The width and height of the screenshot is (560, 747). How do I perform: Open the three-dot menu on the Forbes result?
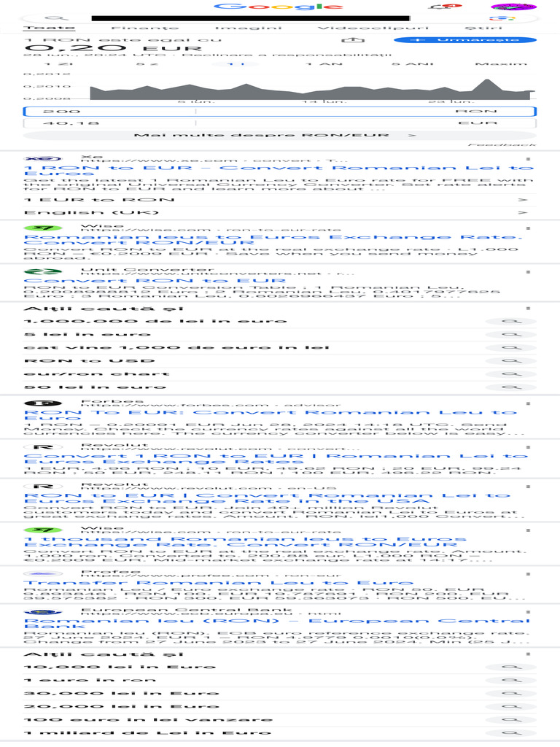coord(528,403)
